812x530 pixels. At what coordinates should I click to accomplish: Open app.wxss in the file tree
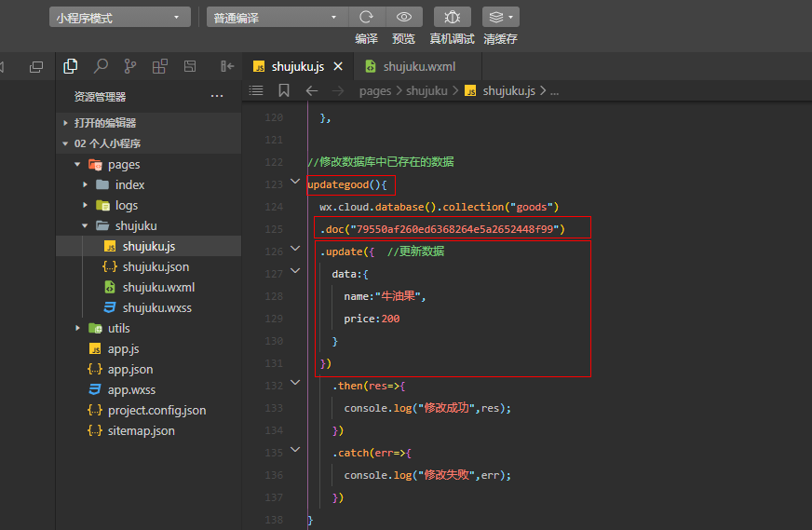coord(148,389)
